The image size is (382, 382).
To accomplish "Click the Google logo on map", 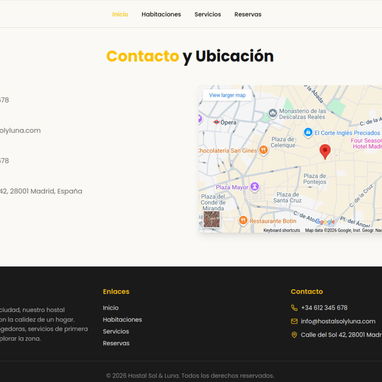I will point(325,222).
